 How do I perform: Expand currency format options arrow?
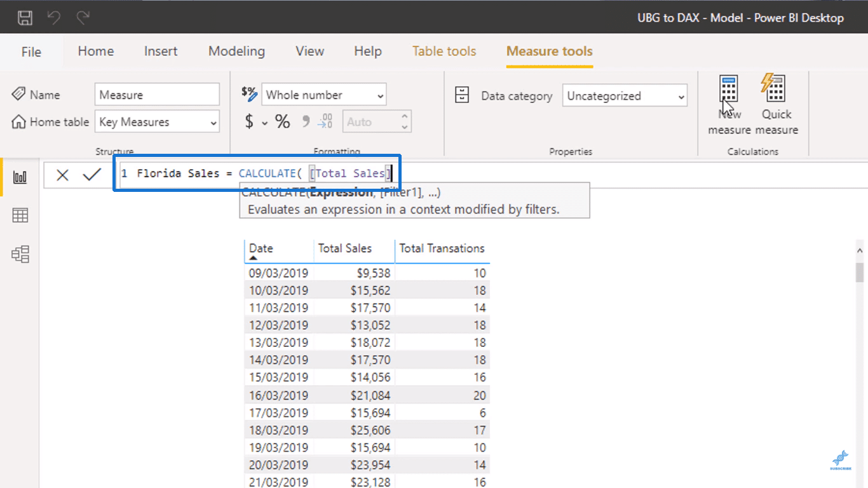264,123
